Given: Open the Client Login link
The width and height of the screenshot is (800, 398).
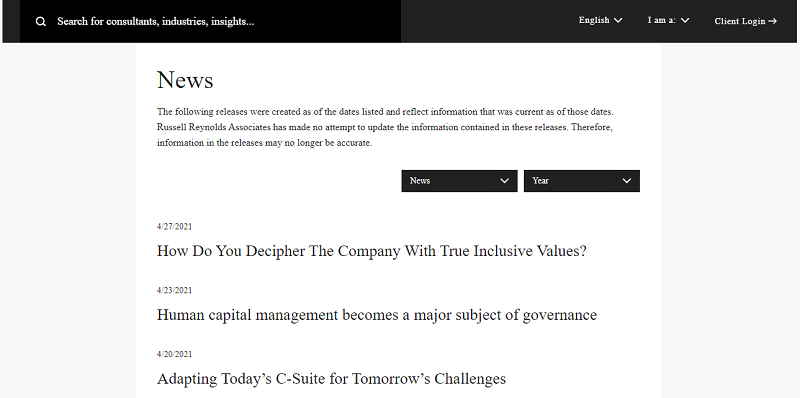Looking at the screenshot, I should click(x=745, y=21).
